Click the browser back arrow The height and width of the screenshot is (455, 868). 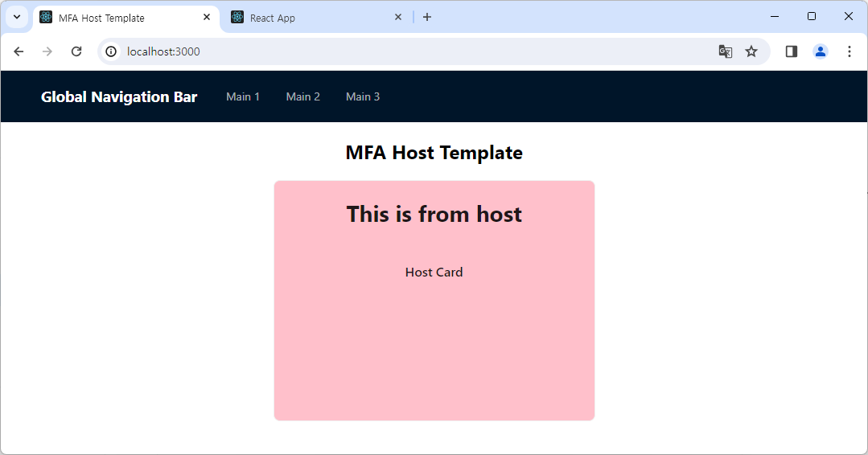pyautogui.click(x=19, y=51)
